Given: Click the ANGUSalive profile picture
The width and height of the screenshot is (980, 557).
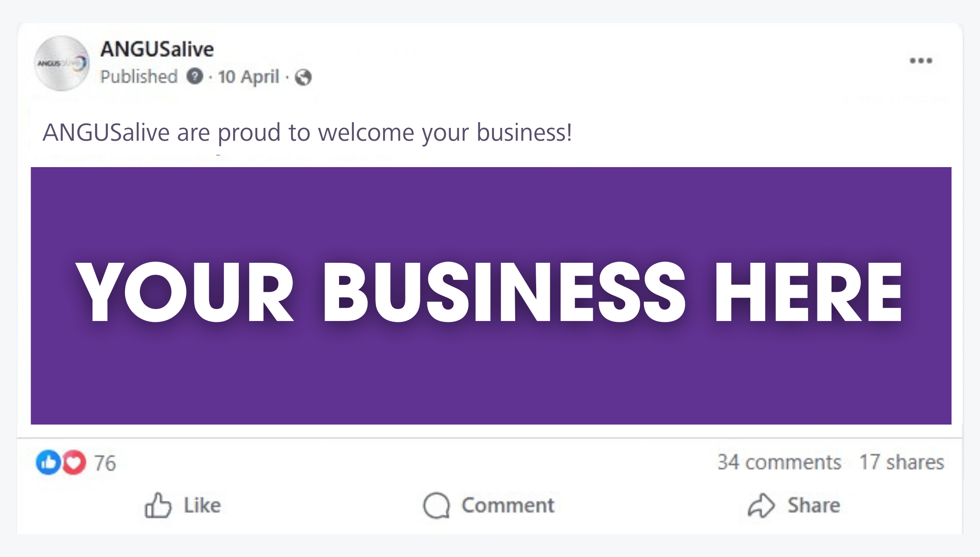Looking at the screenshot, I should pyautogui.click(x=62, y=63).
